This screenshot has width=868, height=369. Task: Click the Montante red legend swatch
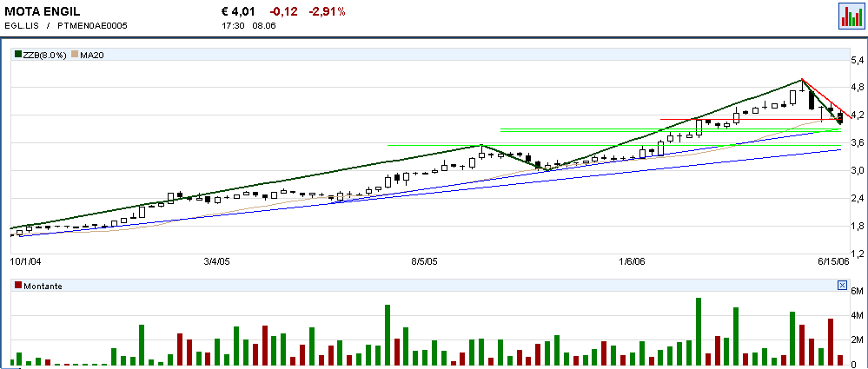[x=18, y=286]
